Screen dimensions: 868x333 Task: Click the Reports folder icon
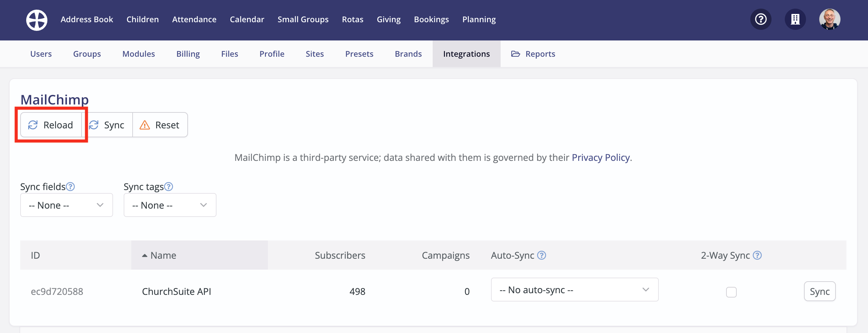516,54
